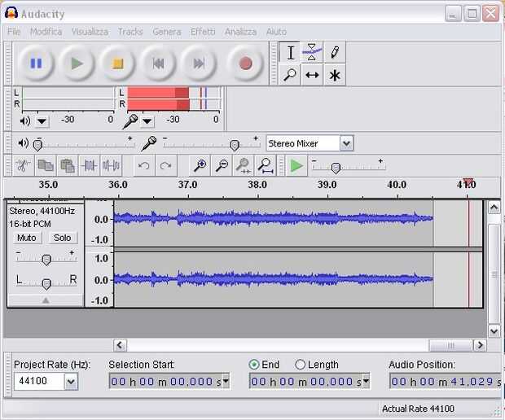Click the green Play-at-speed button

tap(296, 166)
